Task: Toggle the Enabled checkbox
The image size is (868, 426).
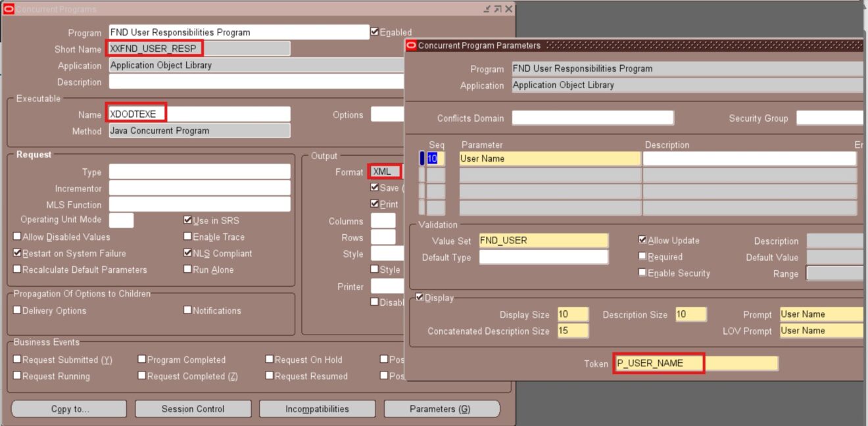Action: pos(375,32)
